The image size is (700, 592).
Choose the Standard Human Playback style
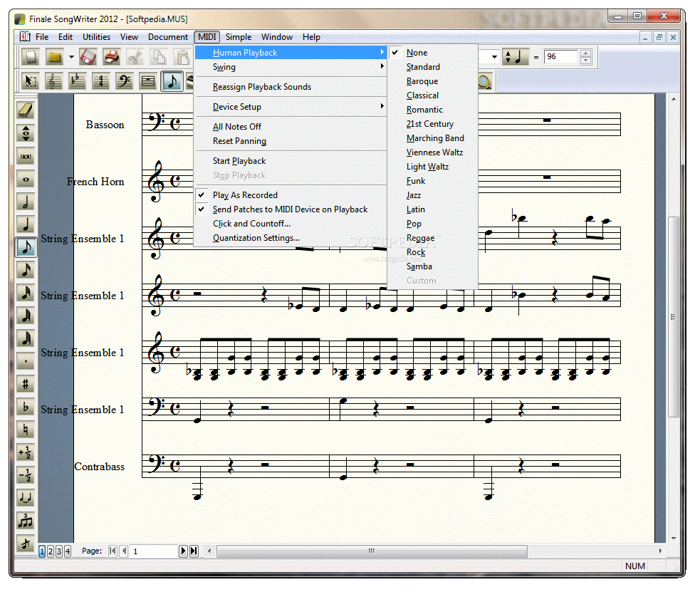(432, 67)
